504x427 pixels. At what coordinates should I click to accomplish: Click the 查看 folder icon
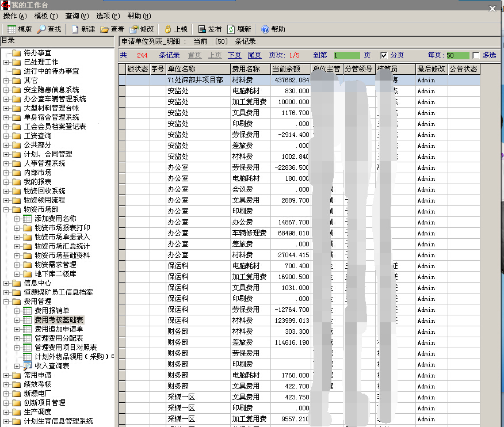pos(105,29)
